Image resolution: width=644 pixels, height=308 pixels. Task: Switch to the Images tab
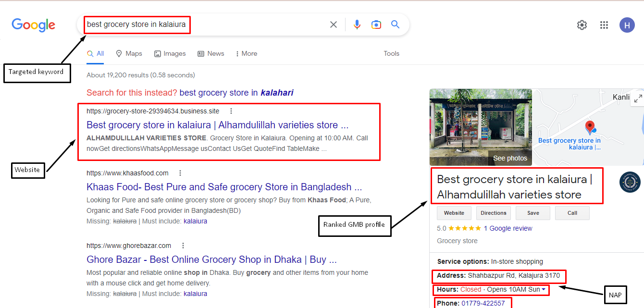pos(170,53)
